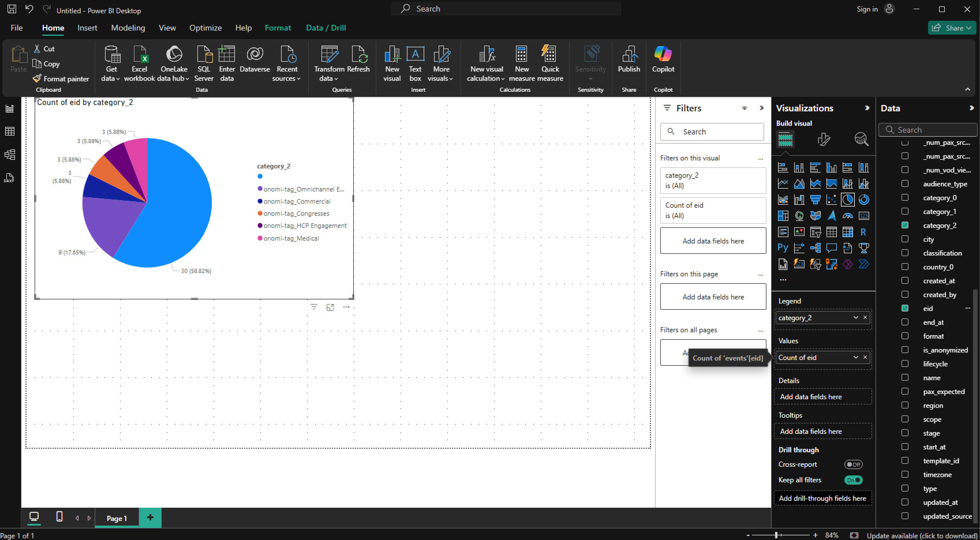980x540 pixels.
Task: Collapse the Data pane
Action: point(971,108)
